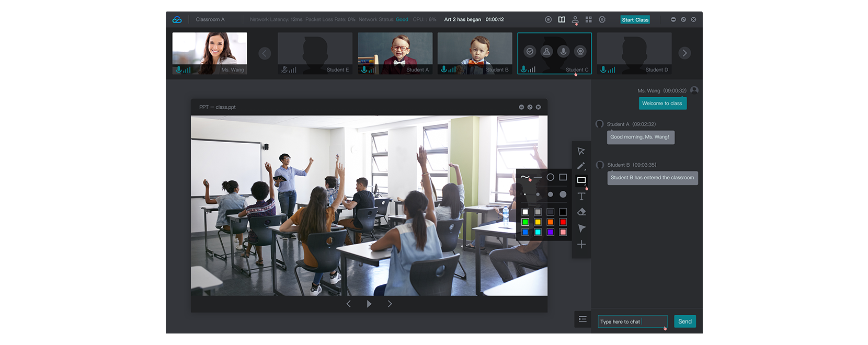This screenshot has width=868, height=345.
Task: Click the cloud logo icon
Action: [x=177, y=20]
